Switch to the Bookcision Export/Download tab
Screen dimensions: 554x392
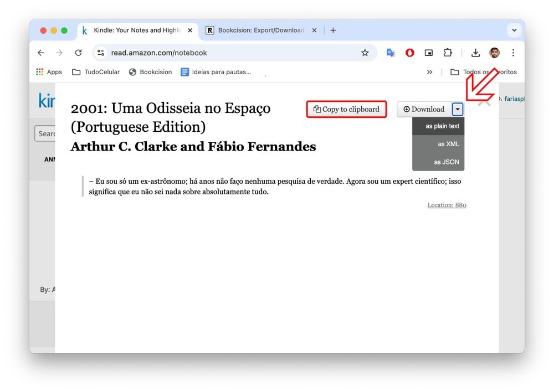coord(255,30)
